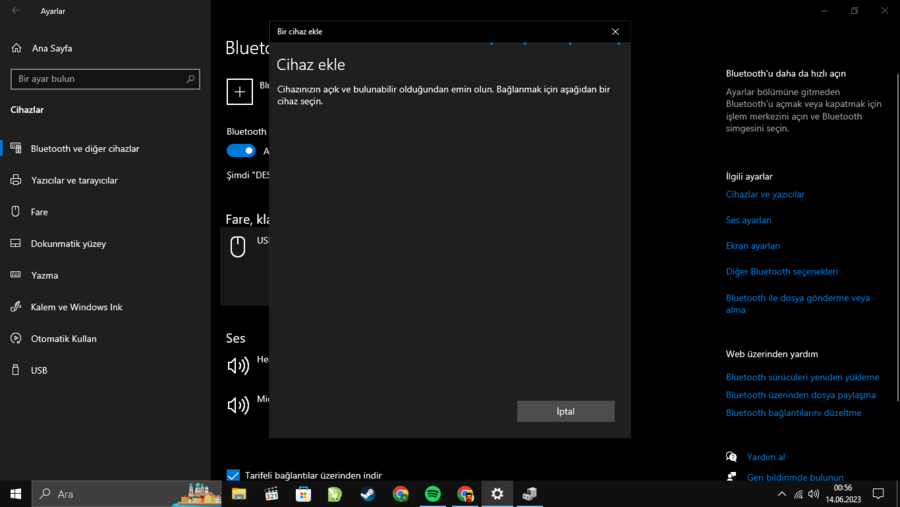900x507 pixels.
Task: Open Spotify from the taskbar
Action: (433, 494)
